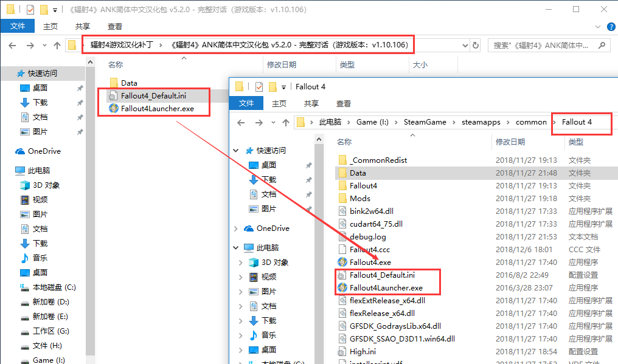
Task: Click the Fallout 4 window sidebar scrollbar up arrow
Action: pos(319,139)
